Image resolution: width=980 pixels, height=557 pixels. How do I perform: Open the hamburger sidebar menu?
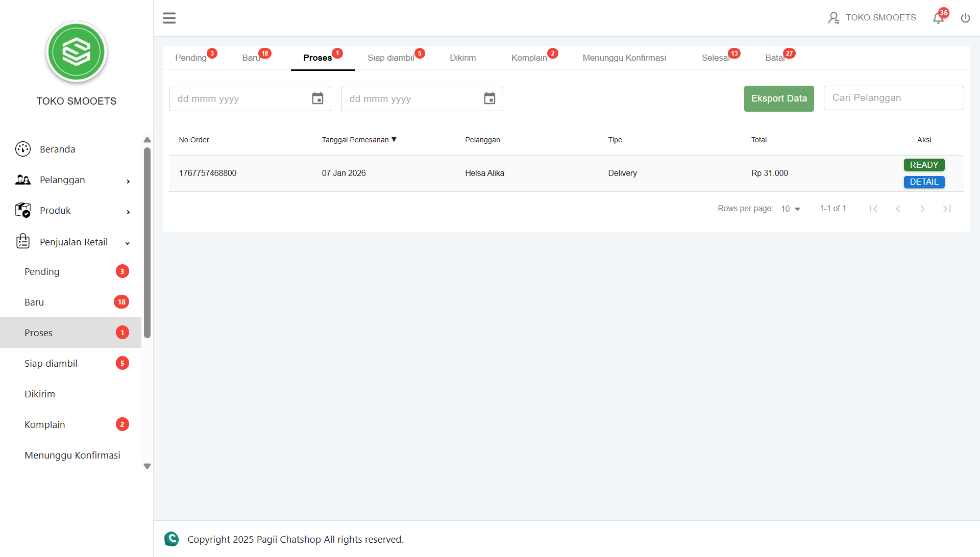(169, 18)
